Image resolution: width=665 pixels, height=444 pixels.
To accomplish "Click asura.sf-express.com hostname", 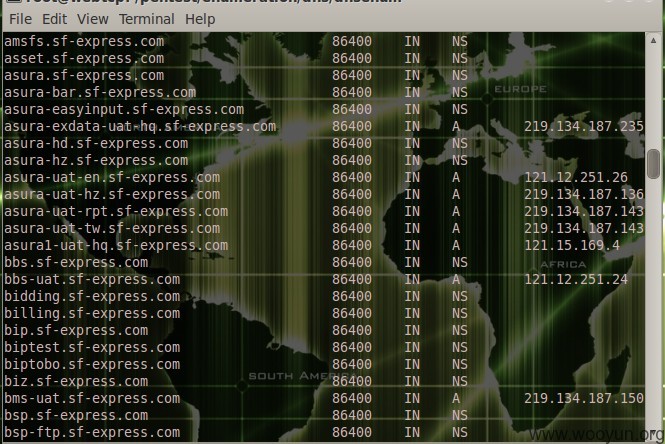I will click(84, 75).
